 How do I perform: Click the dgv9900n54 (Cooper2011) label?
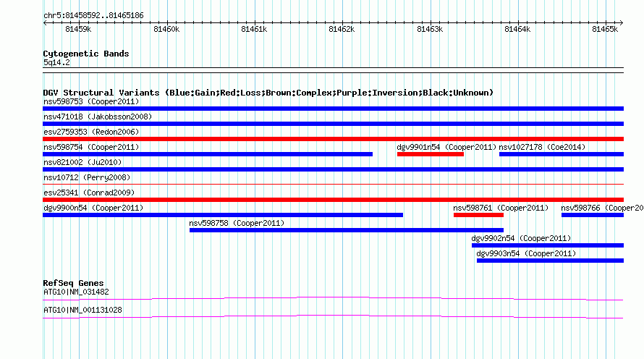coord(93,208)
